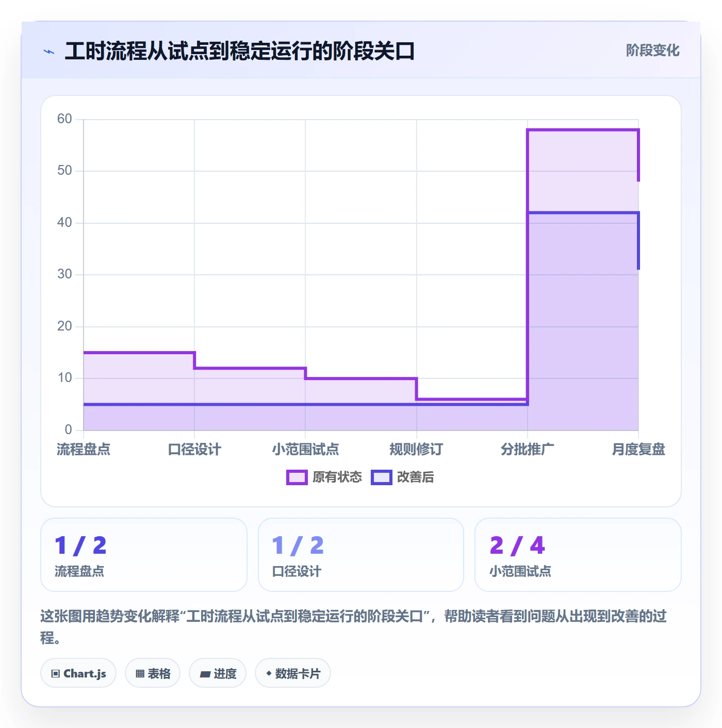Image resolution: width=722 pixels, height=728 pixels.
Task: Click the 2 / 4 value in purple
Action: (x=517, y=545)
